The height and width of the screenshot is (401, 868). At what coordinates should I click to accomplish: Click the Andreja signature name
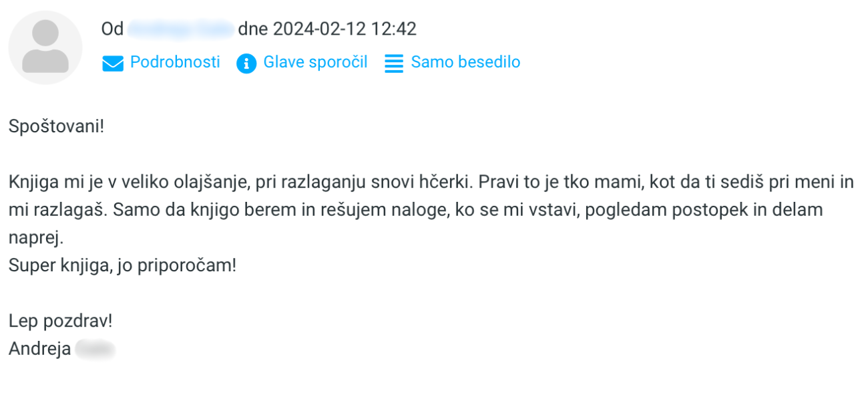[x=39, y=349]
